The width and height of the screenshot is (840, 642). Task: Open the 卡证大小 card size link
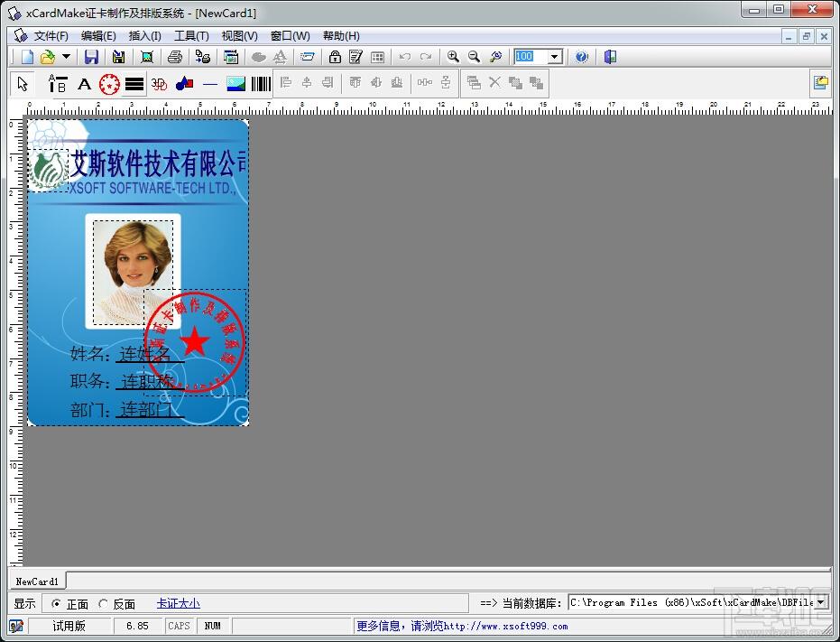[x=179, y=603]
